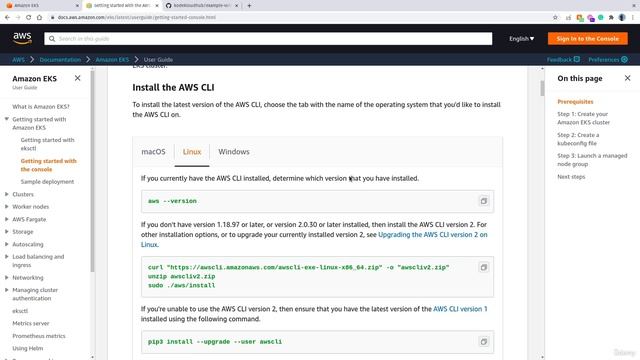This screenshot has height=360, width=640.
Task: Open Metrics server sidebar item
Action: pos(31,323)
